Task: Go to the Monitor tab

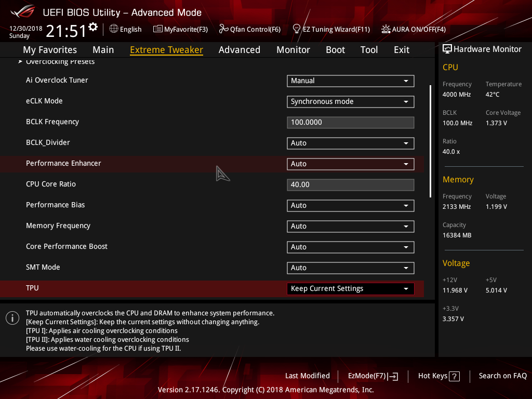Action: pos(293,50)
